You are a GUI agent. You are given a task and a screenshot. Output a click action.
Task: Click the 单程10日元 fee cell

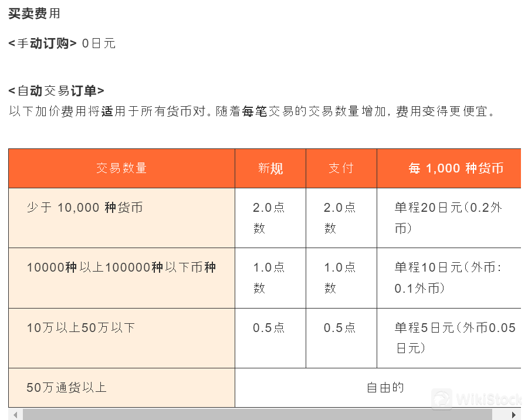pos(448,277)
